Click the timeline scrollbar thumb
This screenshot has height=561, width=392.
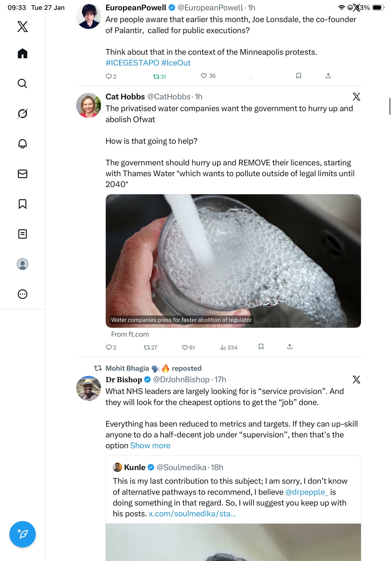click(x=390, y=106)
